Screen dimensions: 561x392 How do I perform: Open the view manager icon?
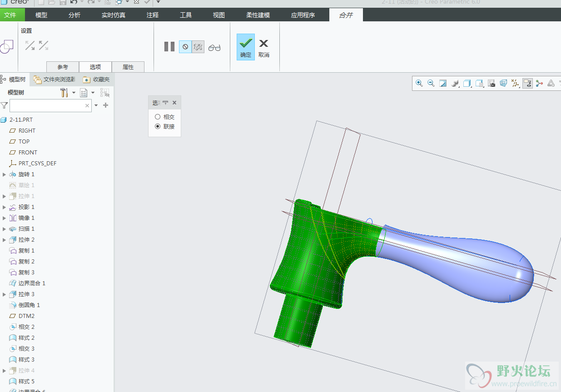point(479,83)
